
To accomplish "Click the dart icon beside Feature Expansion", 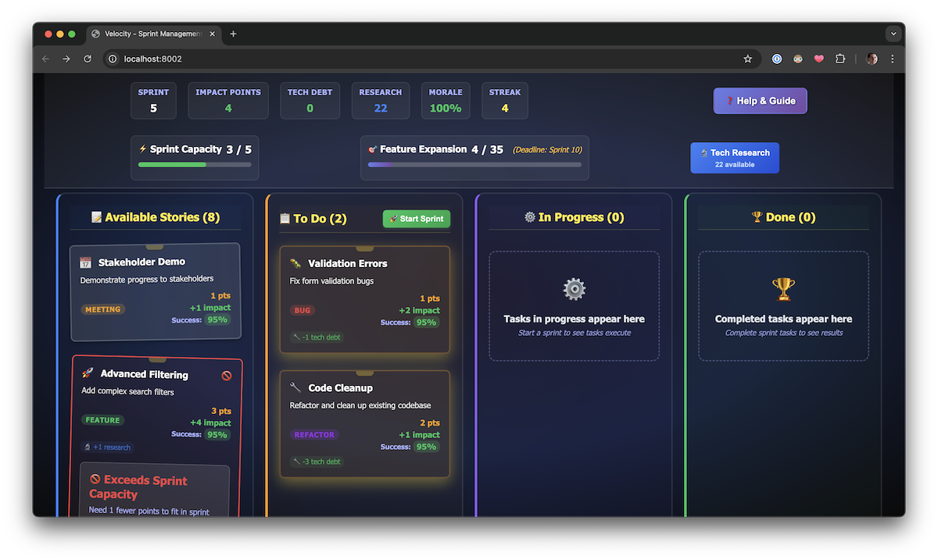I will coord(373,149).
